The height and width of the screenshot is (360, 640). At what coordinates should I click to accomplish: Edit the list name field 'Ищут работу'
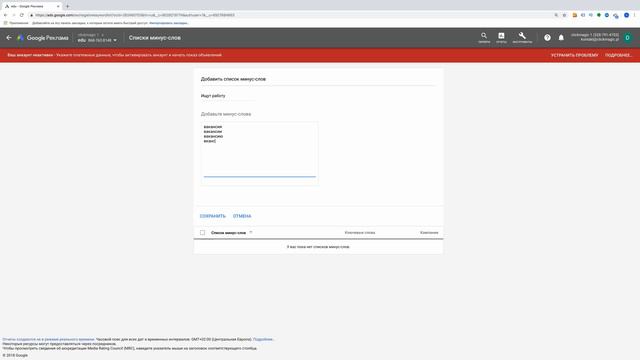point(229,96)
